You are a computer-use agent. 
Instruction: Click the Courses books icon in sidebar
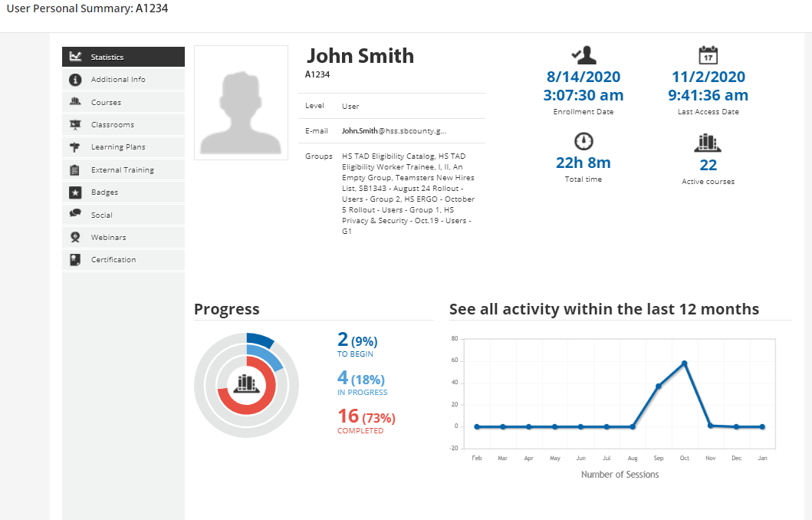(x=75, y=102)
